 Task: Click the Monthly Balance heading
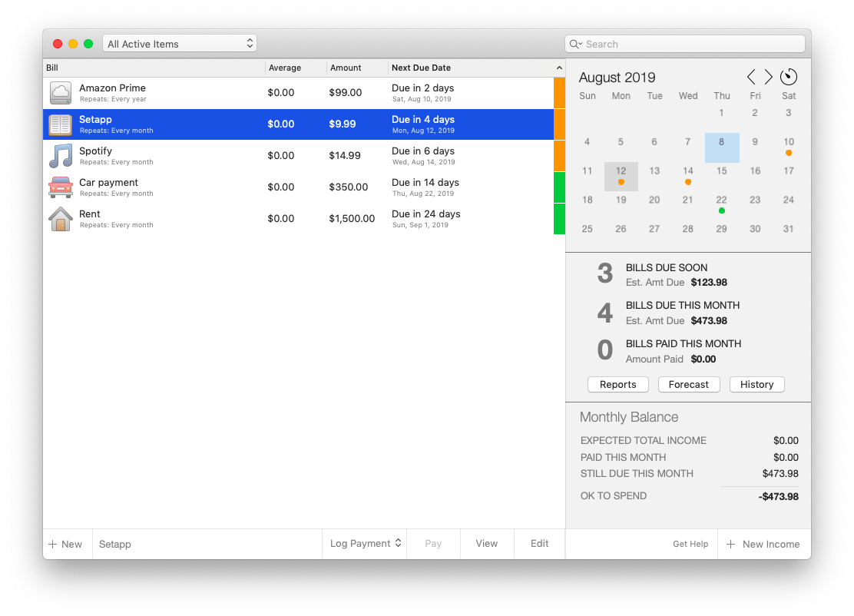click(629, 417)
